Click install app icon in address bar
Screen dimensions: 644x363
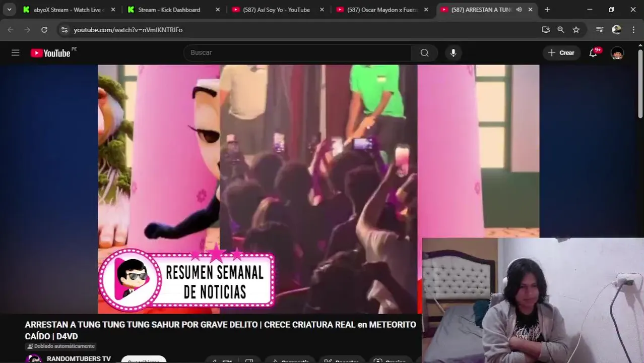(x=546, y=30)
